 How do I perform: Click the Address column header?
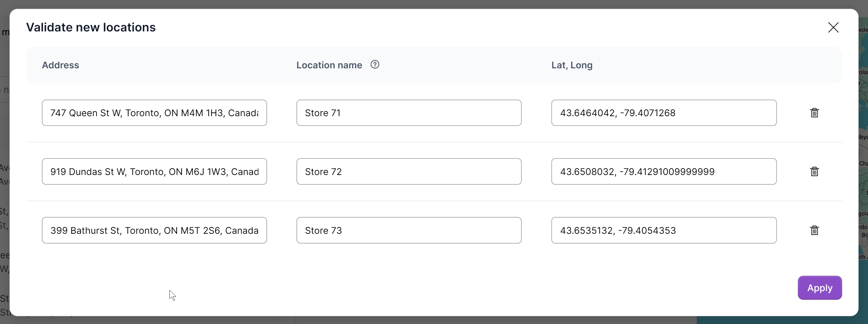60,65
